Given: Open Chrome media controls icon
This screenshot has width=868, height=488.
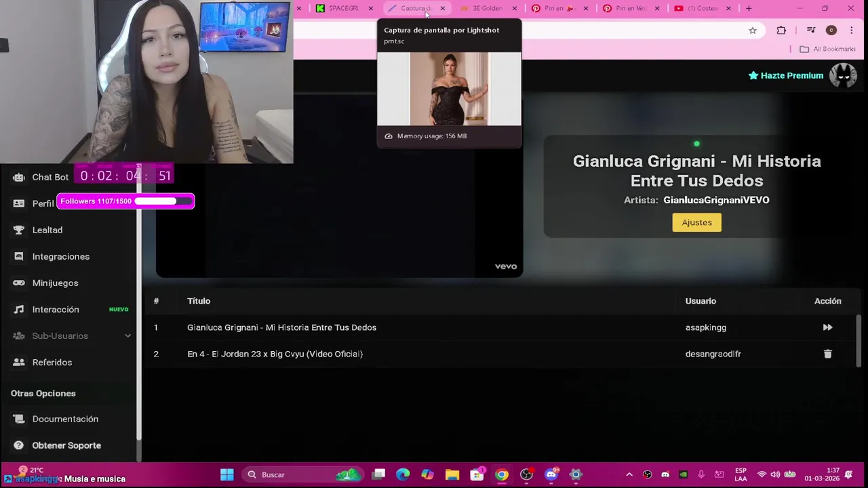Looking at the screenshot, I should click(x=811, y=30).
